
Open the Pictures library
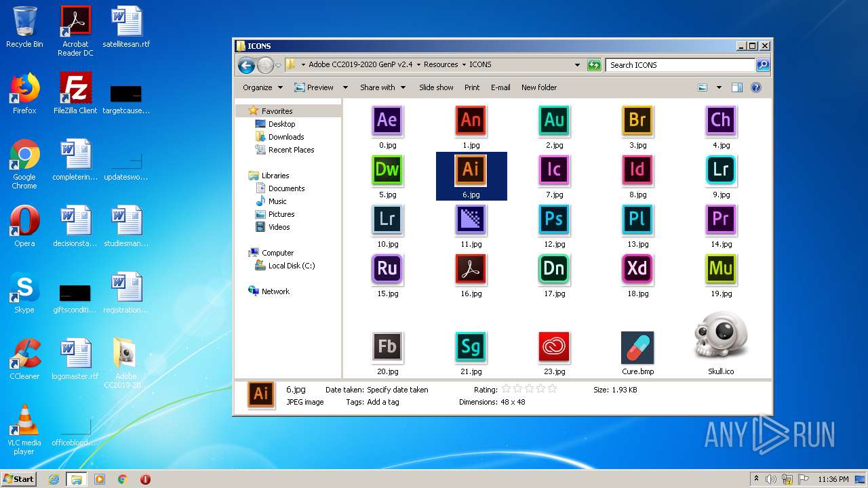(281, 214)
